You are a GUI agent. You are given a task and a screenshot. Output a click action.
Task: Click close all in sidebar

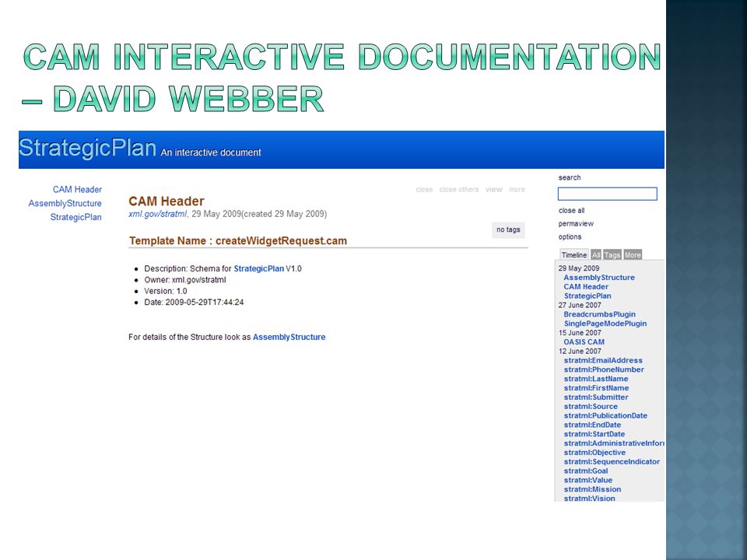coord(571,211)
